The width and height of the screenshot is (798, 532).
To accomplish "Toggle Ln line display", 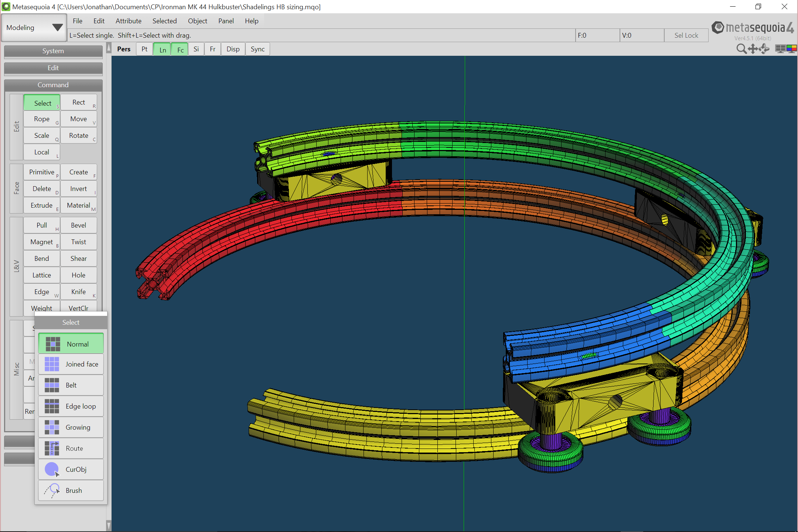I will (x=163, y=49).
